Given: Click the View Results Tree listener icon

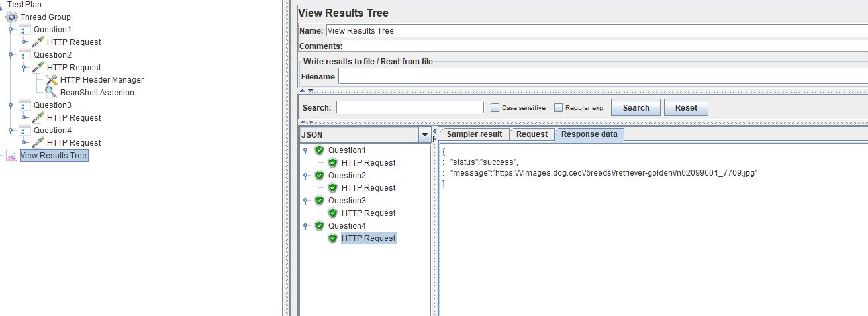Looking at the screenshot, I should click(x=11, y=156).
